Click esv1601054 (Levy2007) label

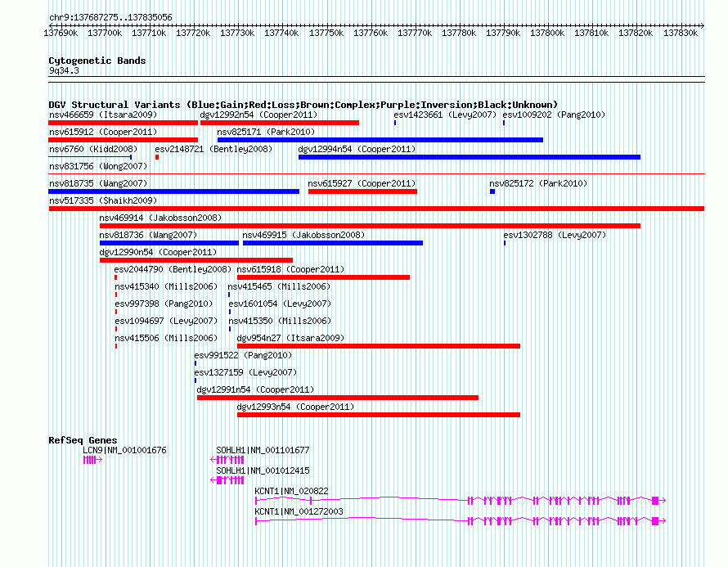coord(280,304)
